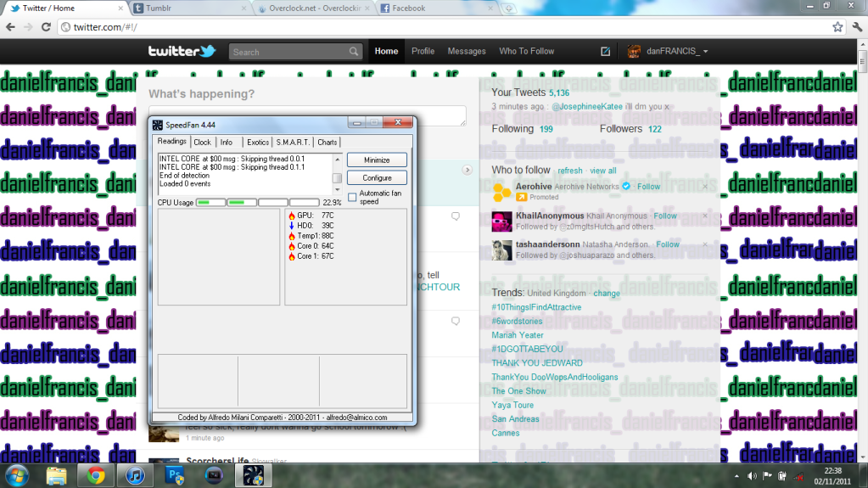Click the browser back arrow
The image size is (868, 488).
(x=10, y=26)
